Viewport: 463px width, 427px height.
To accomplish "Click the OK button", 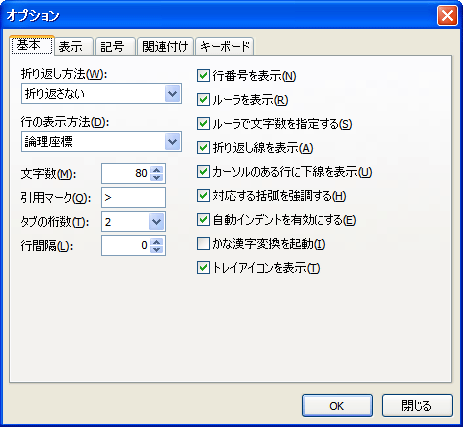I will click(337, 406).
